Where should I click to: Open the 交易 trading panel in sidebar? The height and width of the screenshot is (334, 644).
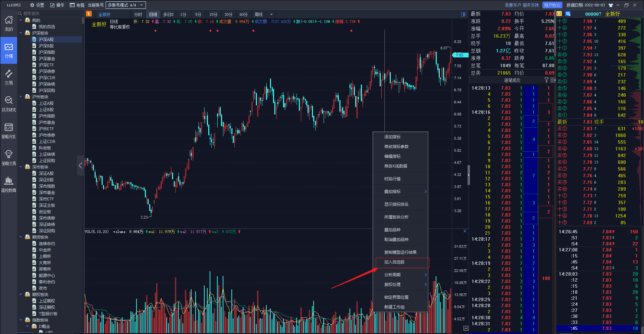pyautogui.click(x=9, y=77)
